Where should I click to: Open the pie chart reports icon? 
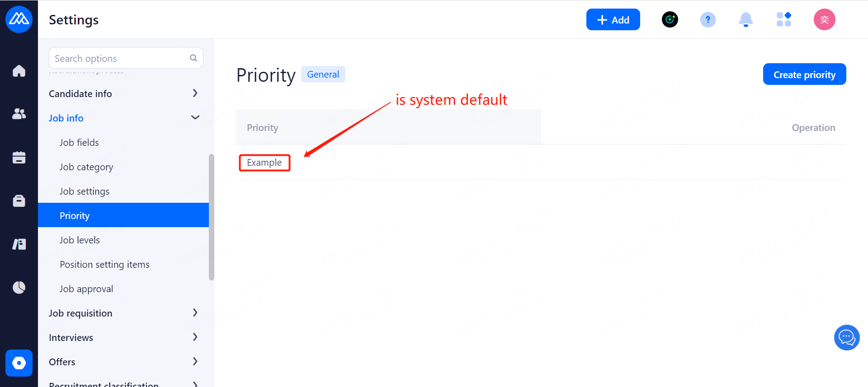point(19,287)
